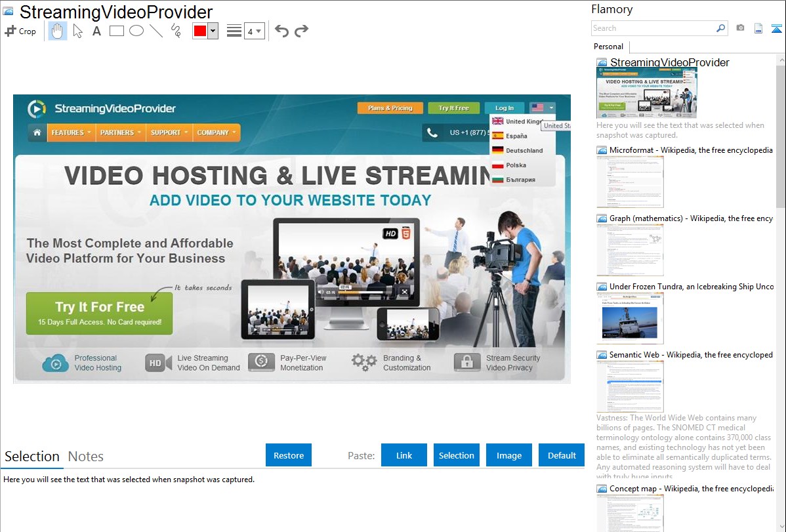Paste as Selection button
The image size is (786, 532).
point(456,455)
